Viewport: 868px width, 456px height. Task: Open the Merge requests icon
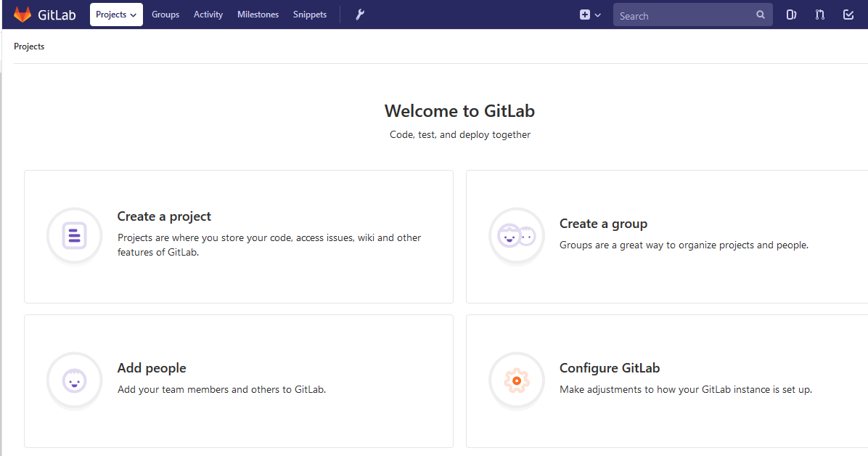820,15
